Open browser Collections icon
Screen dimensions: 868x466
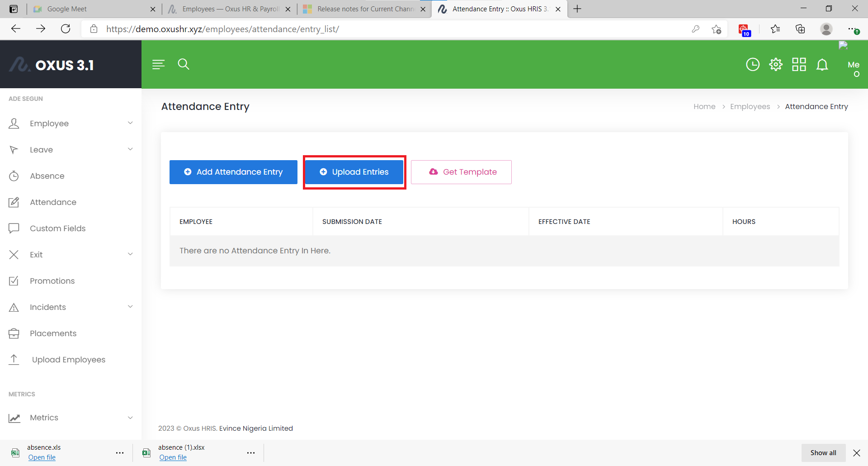tap(800, 29)
